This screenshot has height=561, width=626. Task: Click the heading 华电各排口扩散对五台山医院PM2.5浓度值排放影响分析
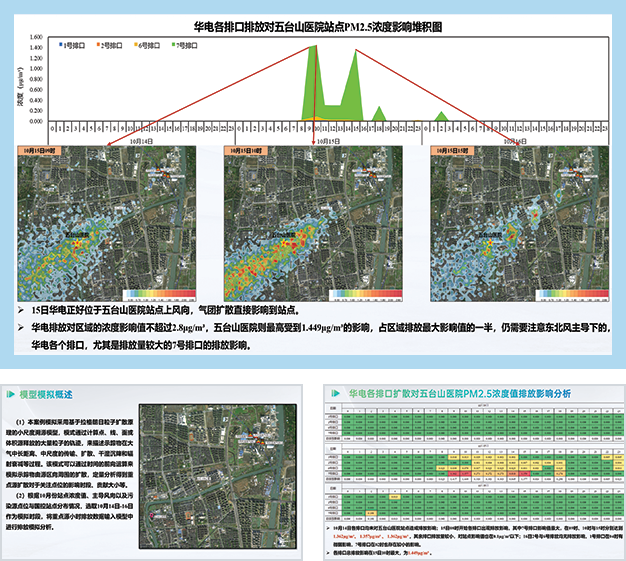460,393
